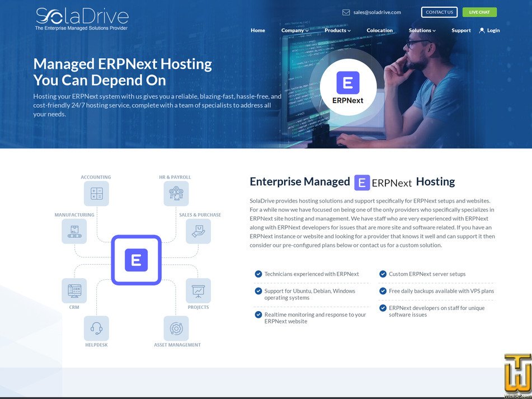Open the Support page
This screenshot has width=532, height=399.
[x=461, y=30]
